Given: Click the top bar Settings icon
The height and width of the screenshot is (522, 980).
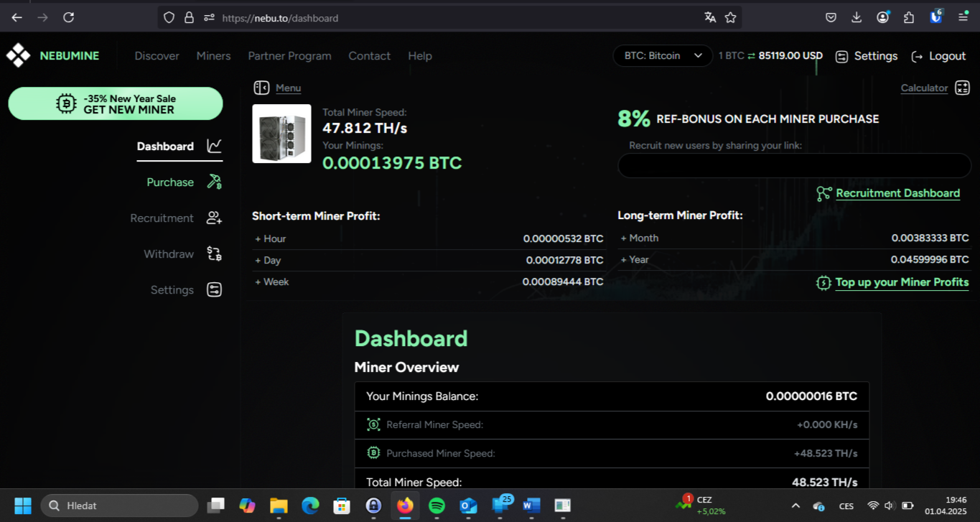Looking at the screenshot, I should tap(841, 56).
